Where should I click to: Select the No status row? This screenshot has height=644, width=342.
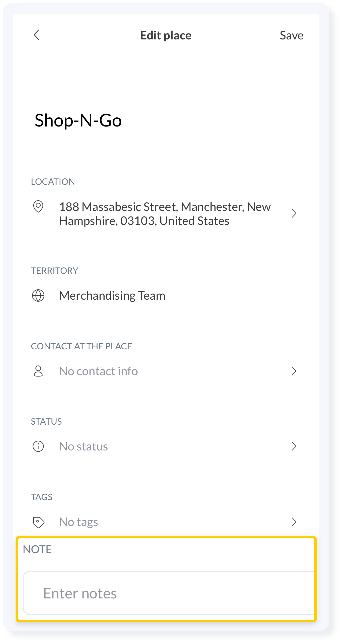point(83,446)
